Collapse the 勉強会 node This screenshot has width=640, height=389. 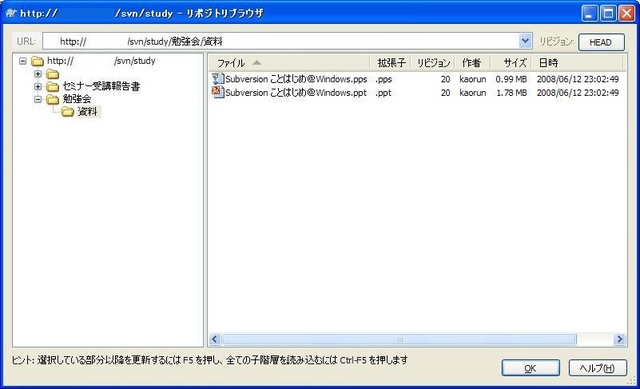[x=38, y=99]
